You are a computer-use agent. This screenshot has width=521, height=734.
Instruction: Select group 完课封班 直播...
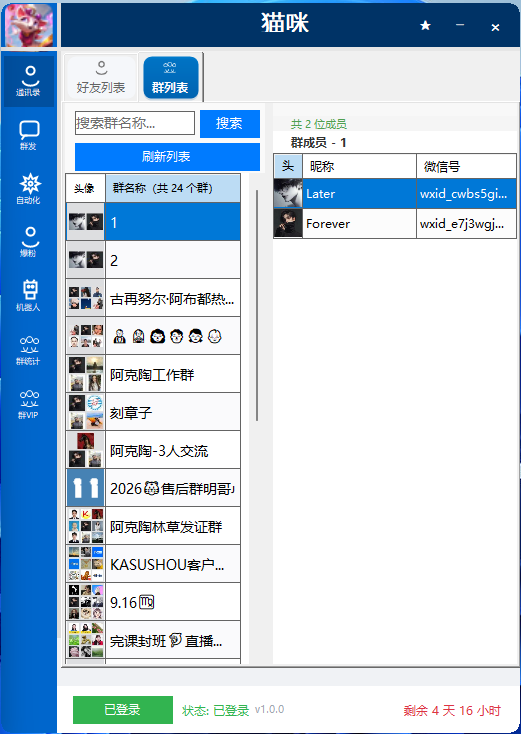click(x=173, y=640)
